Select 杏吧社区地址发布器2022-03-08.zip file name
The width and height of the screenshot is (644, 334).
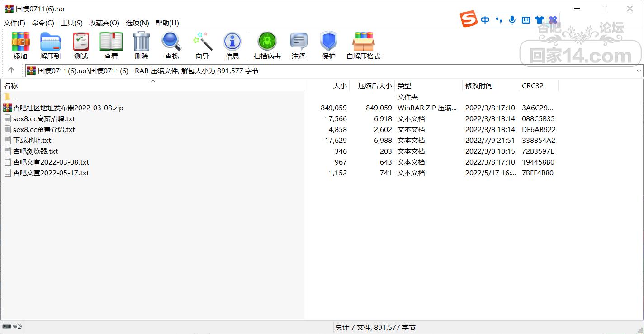(68, 108)
